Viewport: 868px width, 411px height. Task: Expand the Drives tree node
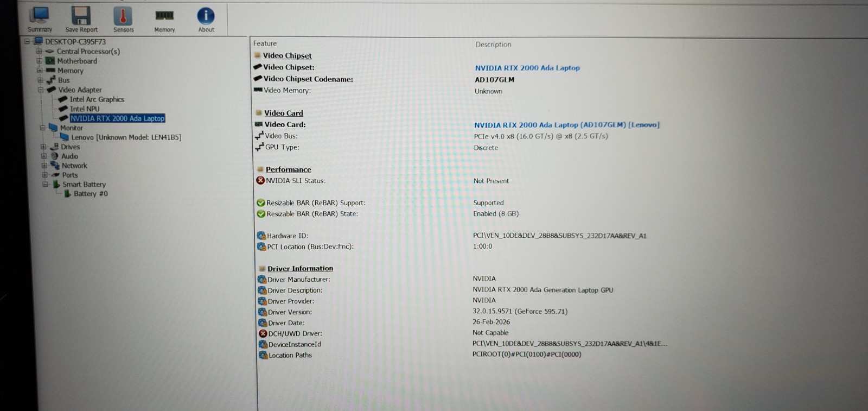click(43, 147)
